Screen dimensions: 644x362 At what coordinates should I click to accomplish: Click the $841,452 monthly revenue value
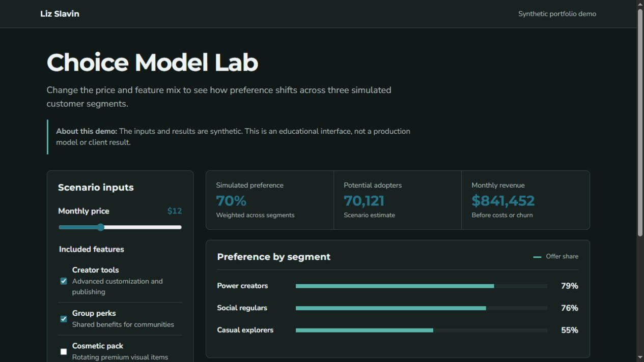(x=503, y=201)
